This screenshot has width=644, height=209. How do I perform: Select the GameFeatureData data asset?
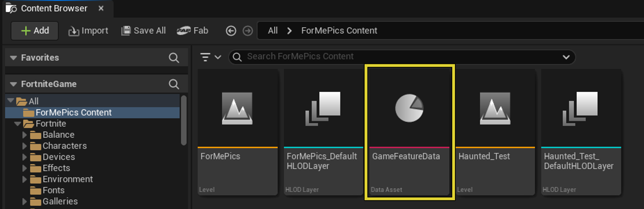coord(409,132)
